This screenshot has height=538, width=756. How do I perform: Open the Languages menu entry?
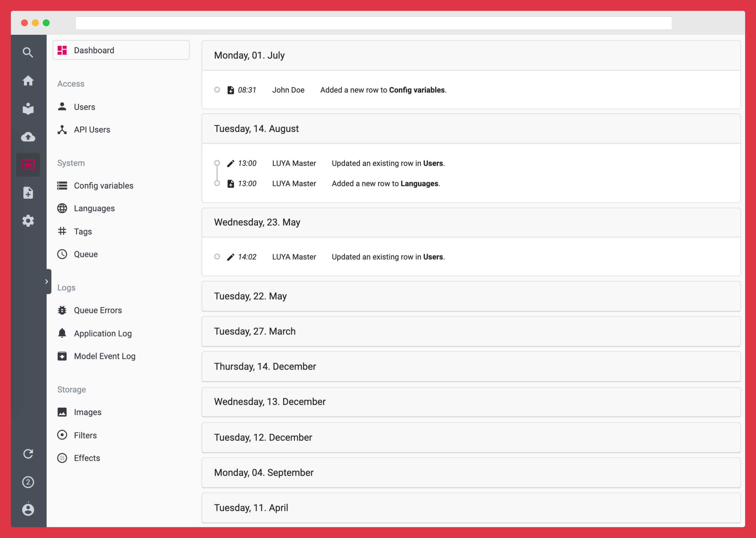tap(94, 208)
